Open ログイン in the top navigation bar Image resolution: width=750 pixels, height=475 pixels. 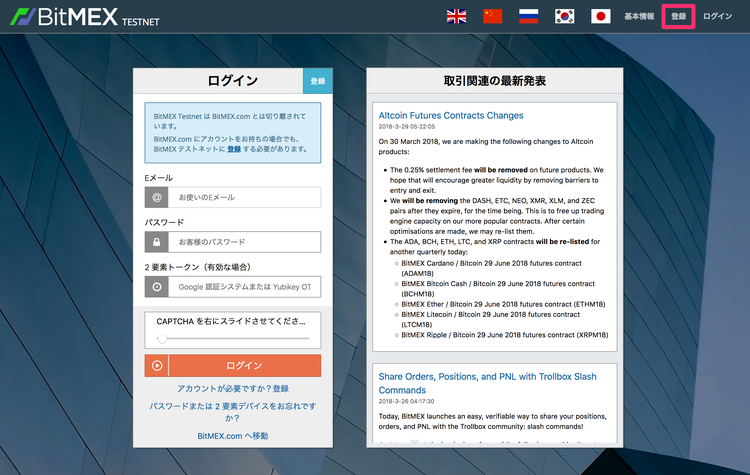coord(717,16)
